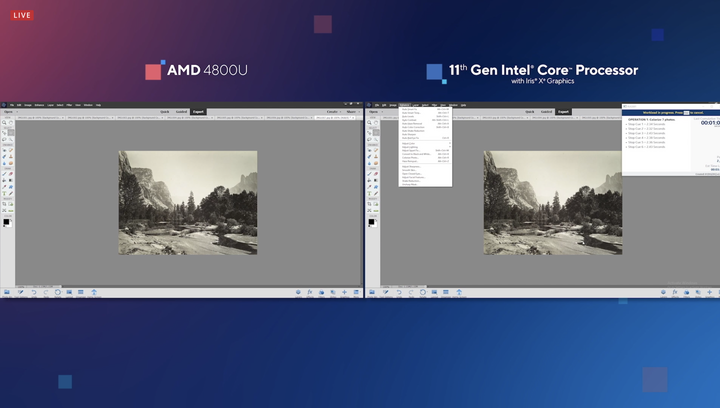Switch to Guided mode in AMD window
The width and height of the screenshot is (720, 408).
coord(181,112)
